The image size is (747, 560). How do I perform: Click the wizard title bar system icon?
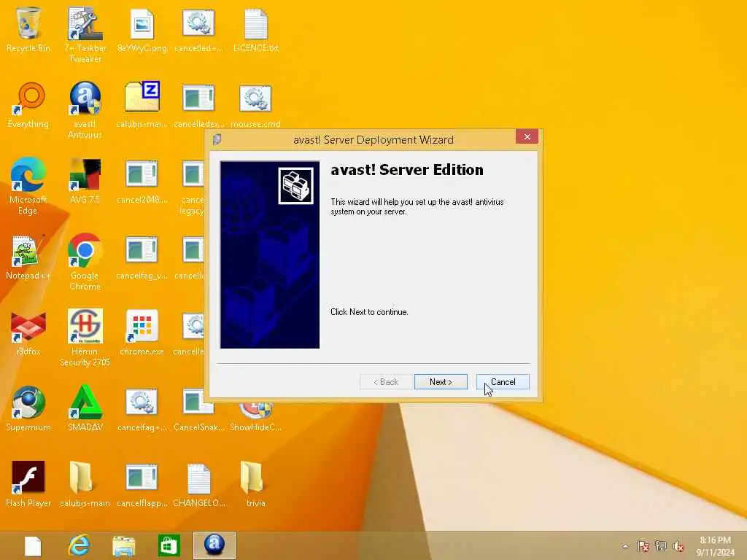(217, 139)
